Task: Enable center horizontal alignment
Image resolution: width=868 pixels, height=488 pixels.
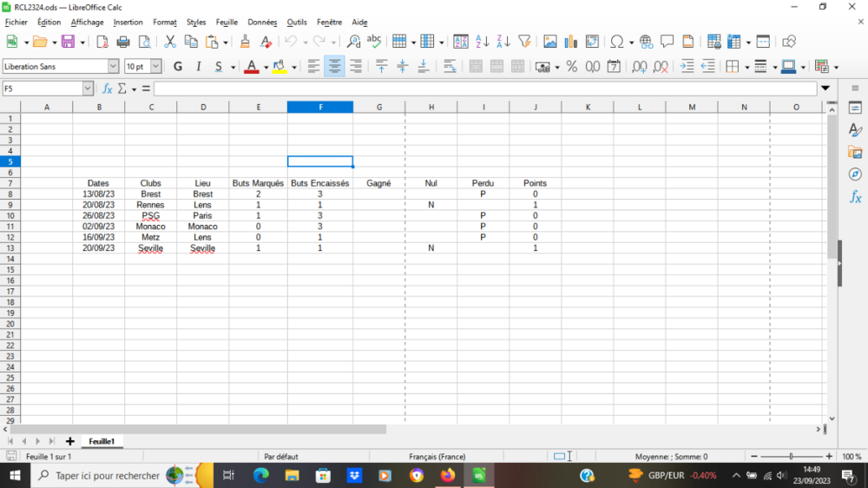Action: pyautogui.click(x=334, y=66)
